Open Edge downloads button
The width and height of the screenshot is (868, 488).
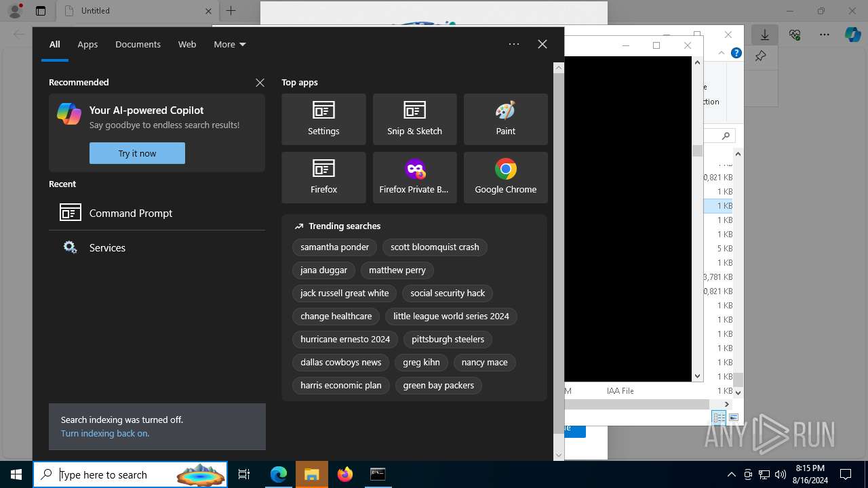765,35
